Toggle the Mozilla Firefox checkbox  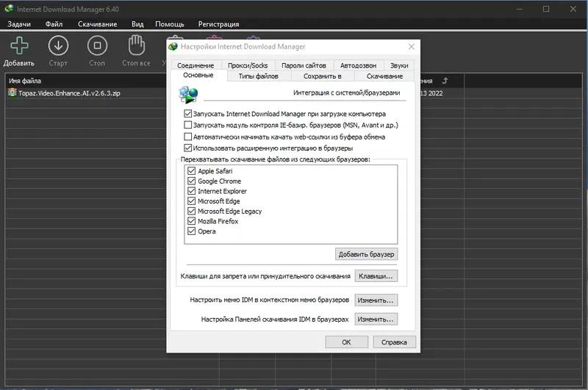(192, 221)
